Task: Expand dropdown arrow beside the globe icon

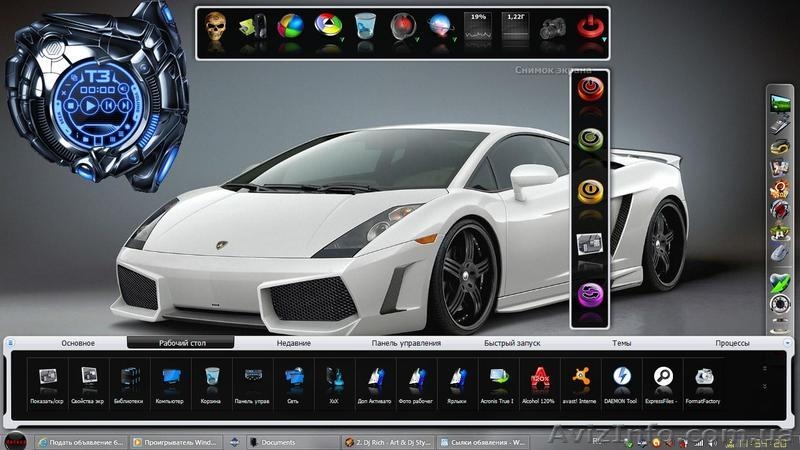Action: click(x=454, y=39)
